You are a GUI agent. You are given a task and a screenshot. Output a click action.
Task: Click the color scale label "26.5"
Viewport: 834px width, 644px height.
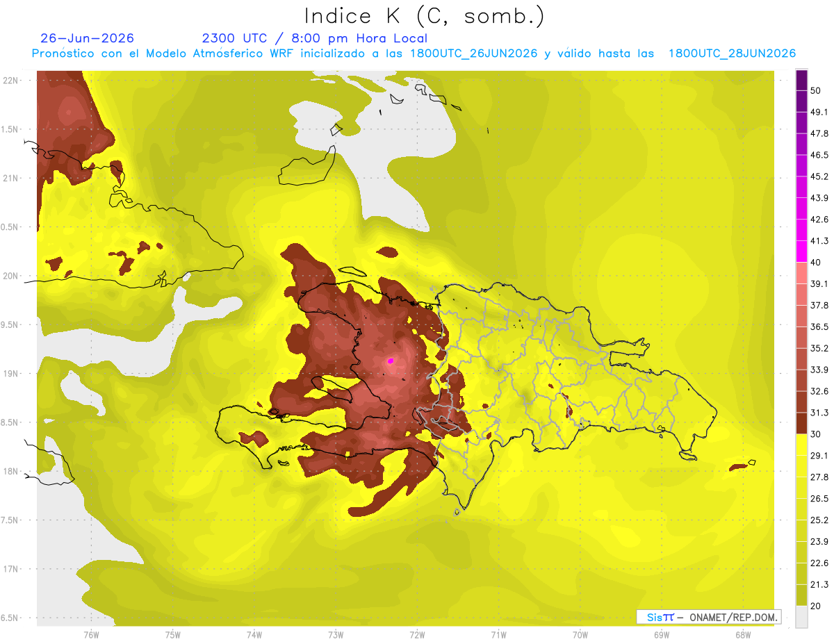819,499
